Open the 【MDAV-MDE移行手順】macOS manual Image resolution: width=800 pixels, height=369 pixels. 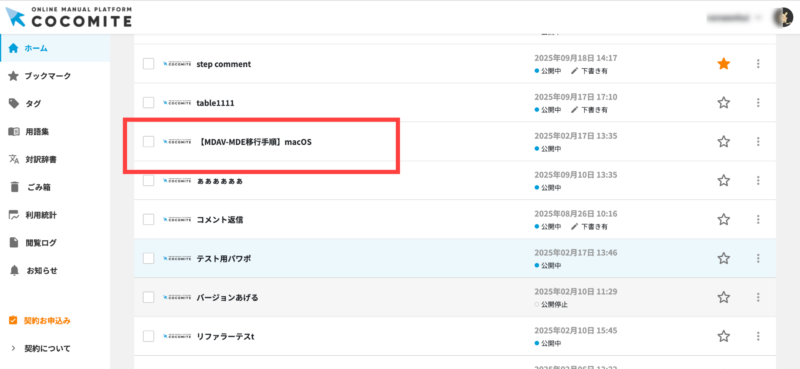point(254,142)
